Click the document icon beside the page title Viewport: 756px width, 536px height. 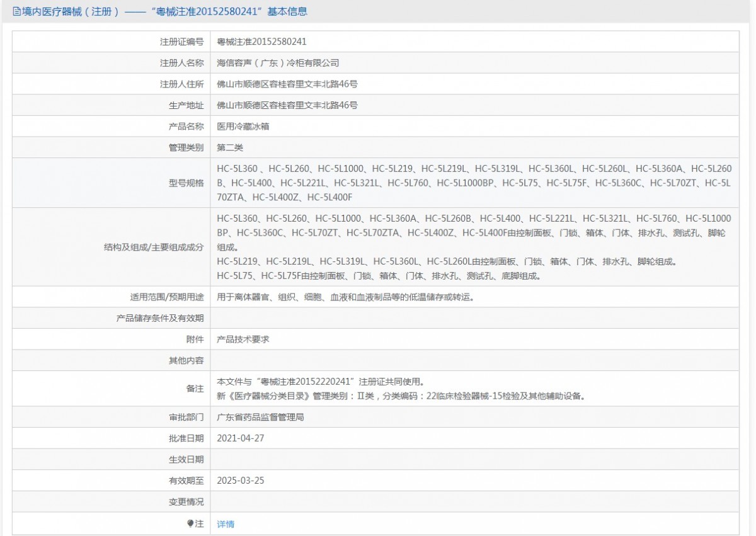point(16,11)
